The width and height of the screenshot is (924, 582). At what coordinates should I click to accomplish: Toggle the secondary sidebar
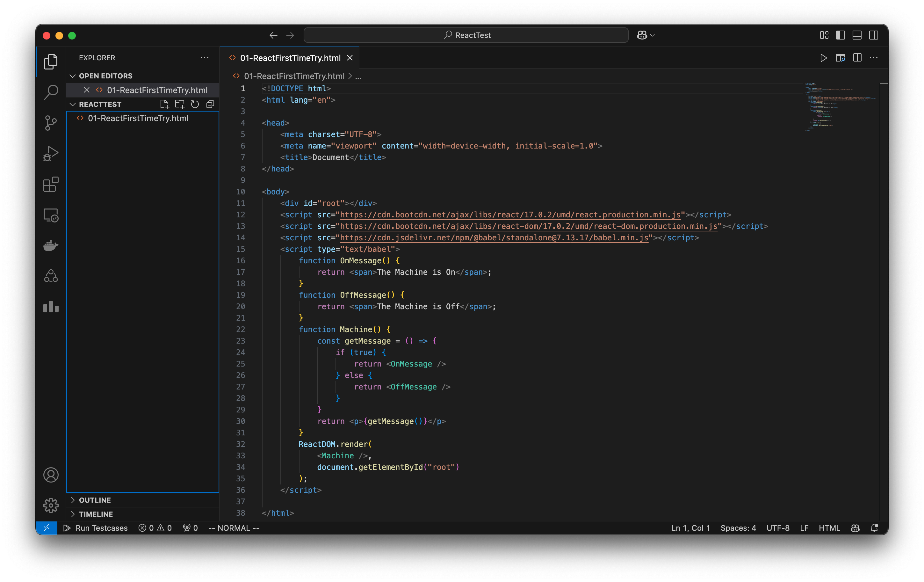874,35
